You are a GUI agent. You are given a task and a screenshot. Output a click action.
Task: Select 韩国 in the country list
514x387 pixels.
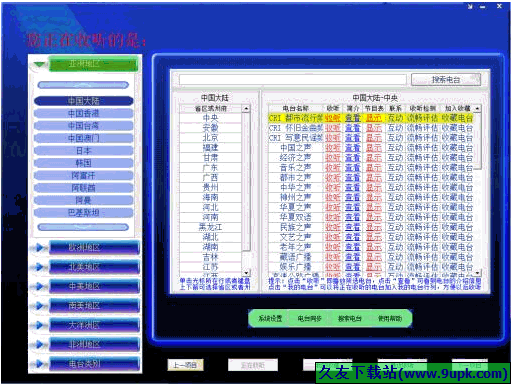pyautogui.click(x=83, y=163)
